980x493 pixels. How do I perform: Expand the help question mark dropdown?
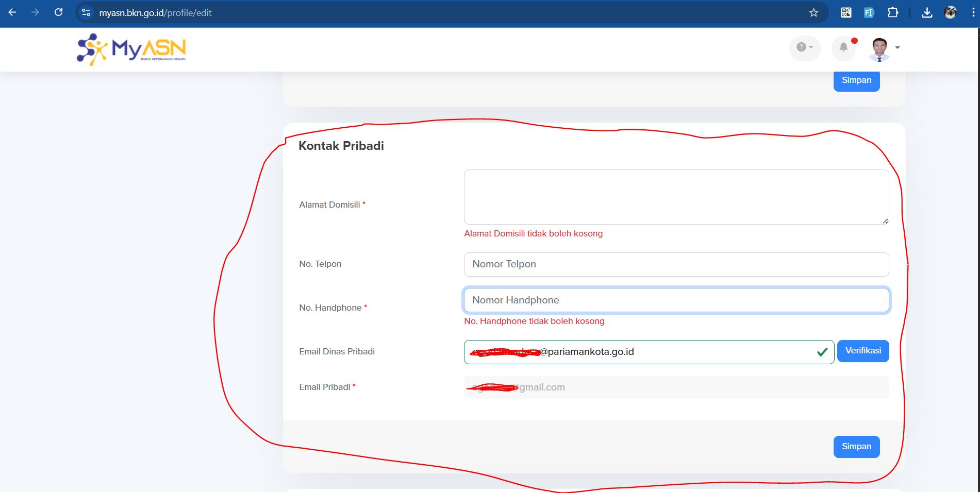804,47
